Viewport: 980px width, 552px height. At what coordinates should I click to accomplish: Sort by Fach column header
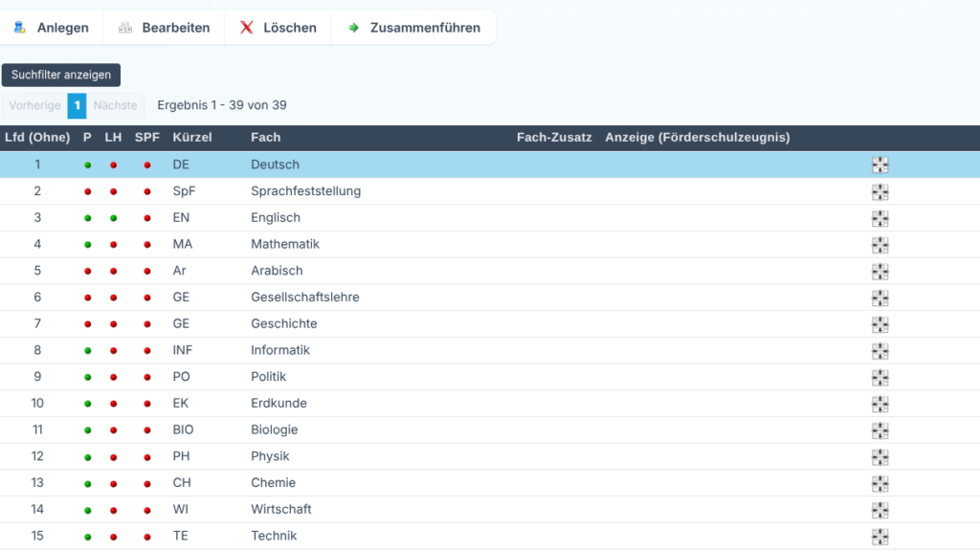coord(266,138)
